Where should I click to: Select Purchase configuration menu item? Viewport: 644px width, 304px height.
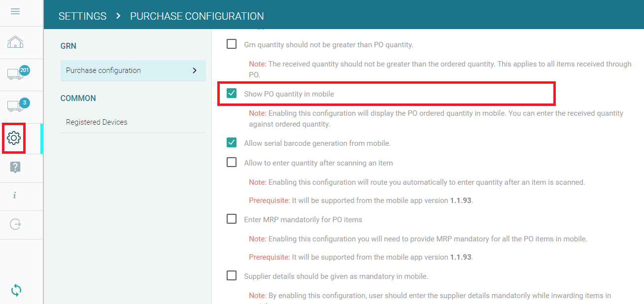pos(103,70)
